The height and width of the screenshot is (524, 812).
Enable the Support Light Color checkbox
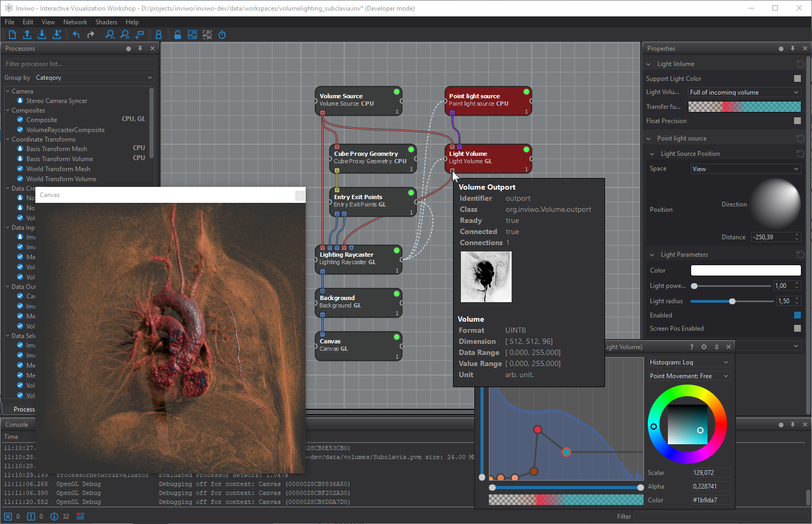point(797,78)
